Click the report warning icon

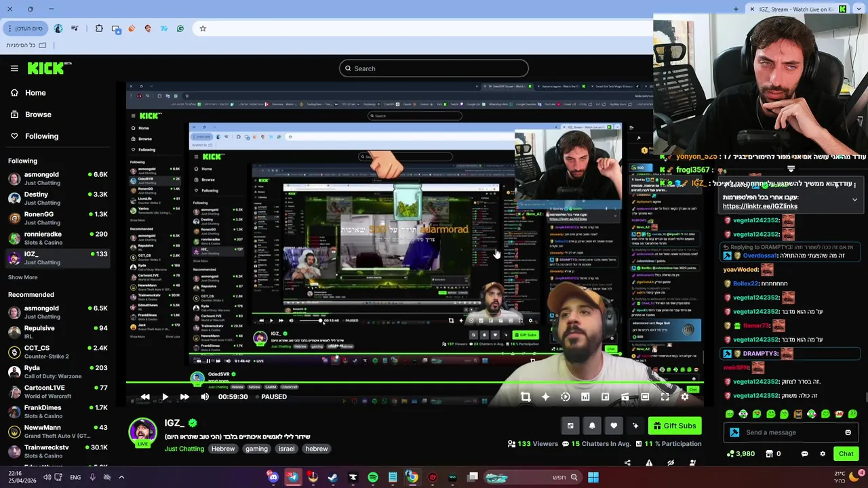[x=649, y=463]
